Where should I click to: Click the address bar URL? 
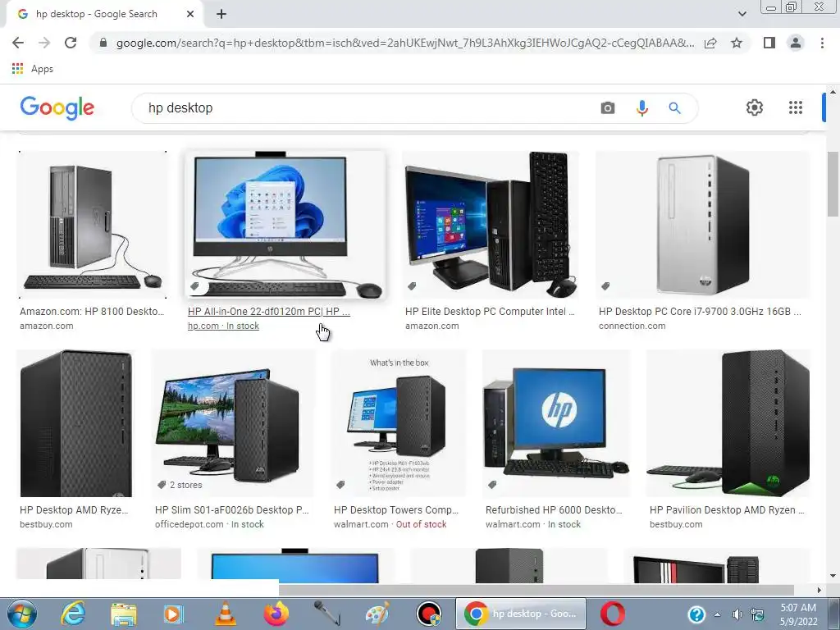pos(405,43)
